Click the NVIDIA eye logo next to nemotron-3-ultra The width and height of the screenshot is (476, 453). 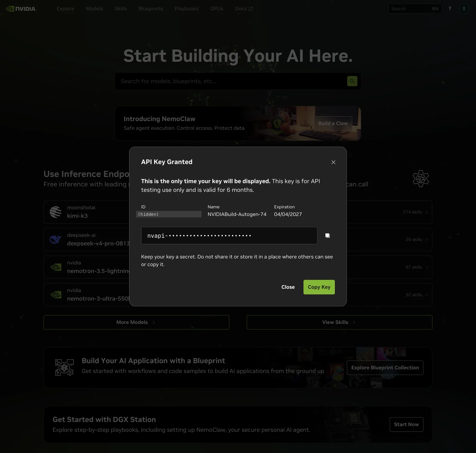[x=56, y=295]
